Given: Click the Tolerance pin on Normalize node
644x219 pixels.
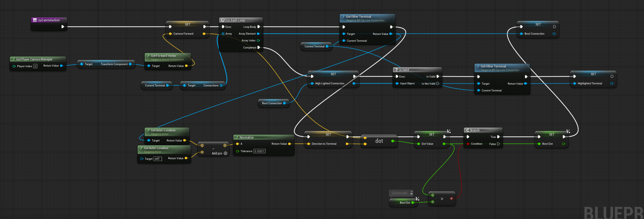Looking at the screenshot, I should tap(237, 151).
